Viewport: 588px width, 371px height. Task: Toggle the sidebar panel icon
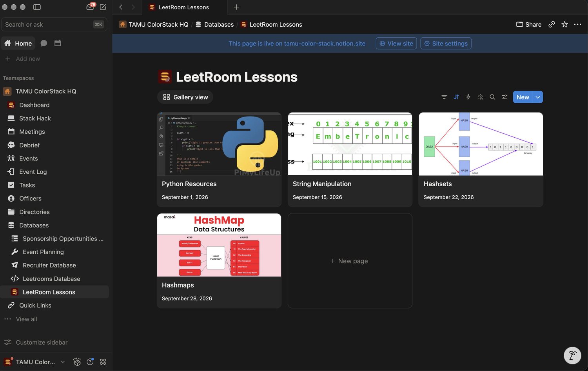click(37, 7)
